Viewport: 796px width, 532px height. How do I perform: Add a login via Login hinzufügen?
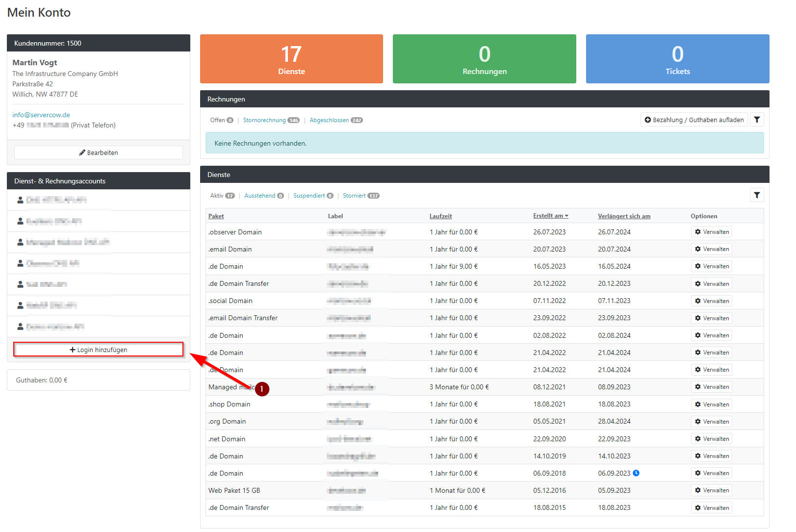99,350
